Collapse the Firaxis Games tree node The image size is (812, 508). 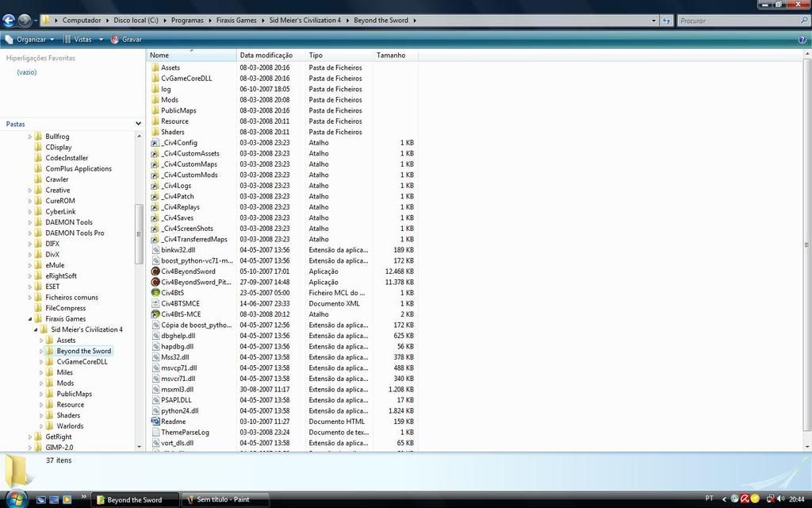(29, 319)
